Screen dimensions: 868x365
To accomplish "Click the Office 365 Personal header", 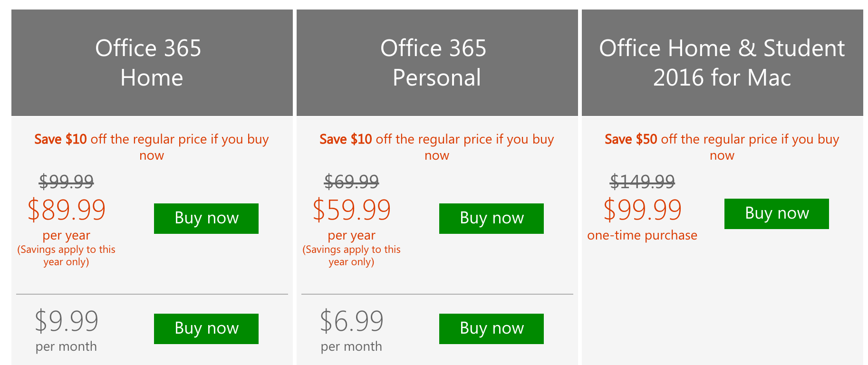I will (x=436, y=63).
